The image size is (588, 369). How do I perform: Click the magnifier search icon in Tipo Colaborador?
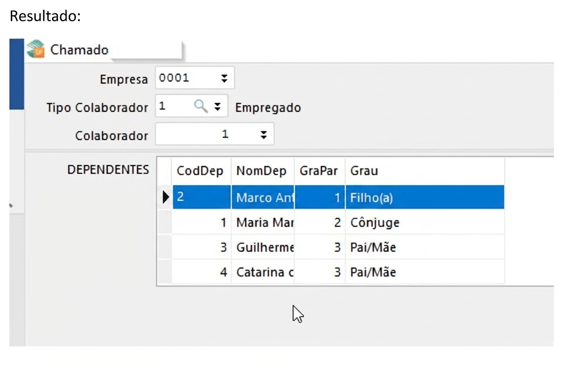coord(201,106)
